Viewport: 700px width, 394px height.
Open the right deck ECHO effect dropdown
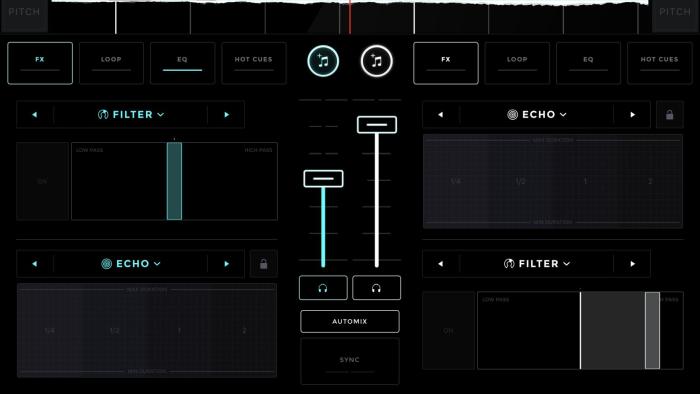537,115
